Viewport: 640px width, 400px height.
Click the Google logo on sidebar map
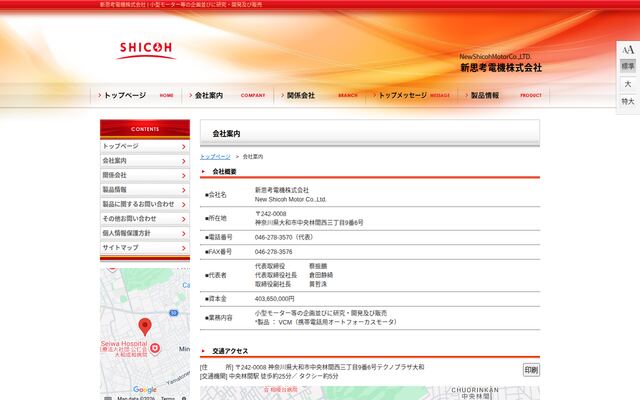click(144, 389)
